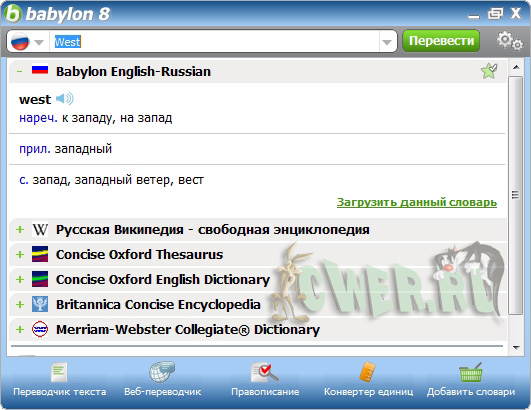The image size is (531, 410).
Task: Open the Russian flag language selector
Action: pyautogui.click(x=20, y=42)
